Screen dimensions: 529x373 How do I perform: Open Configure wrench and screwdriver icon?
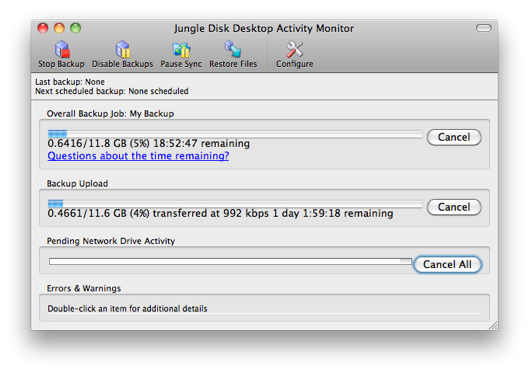[295, 50]
